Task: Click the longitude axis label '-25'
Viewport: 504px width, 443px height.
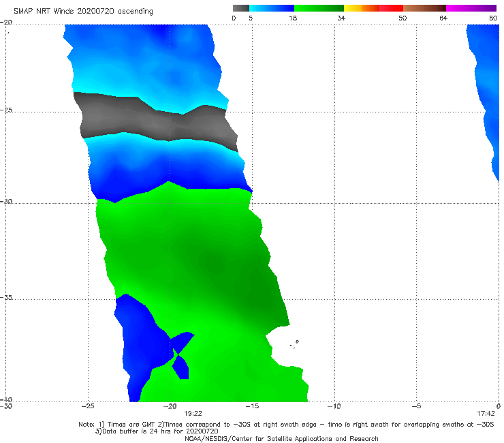Action: 88,406
